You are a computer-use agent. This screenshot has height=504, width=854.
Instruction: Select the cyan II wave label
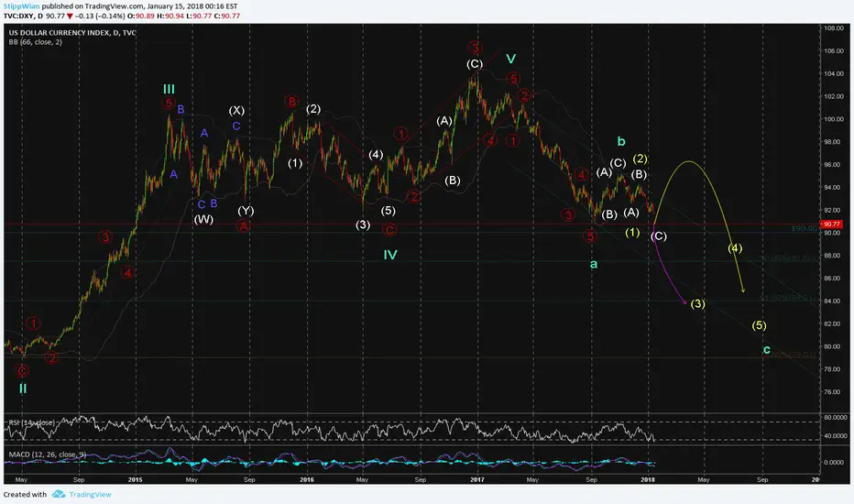click(23, 389)
